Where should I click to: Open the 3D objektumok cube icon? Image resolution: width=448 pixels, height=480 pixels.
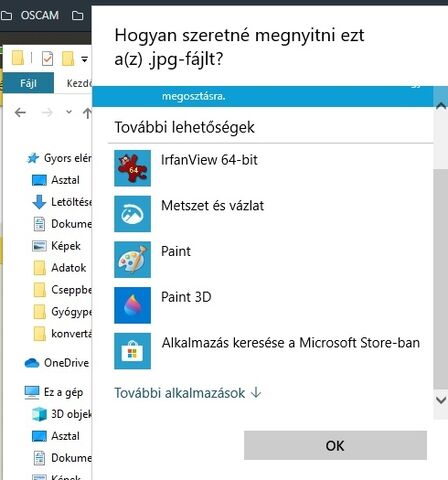coord(39,414)
